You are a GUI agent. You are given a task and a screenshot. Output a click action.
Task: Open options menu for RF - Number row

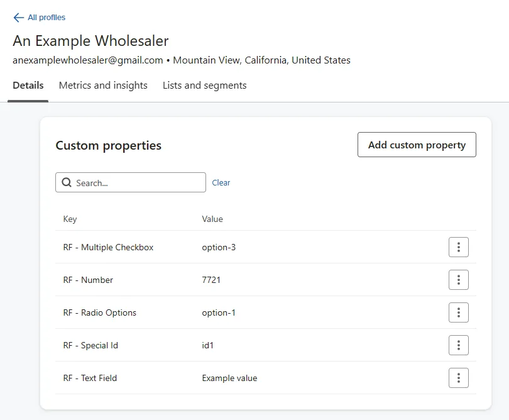pyautogui.click(x=458, y=280)
